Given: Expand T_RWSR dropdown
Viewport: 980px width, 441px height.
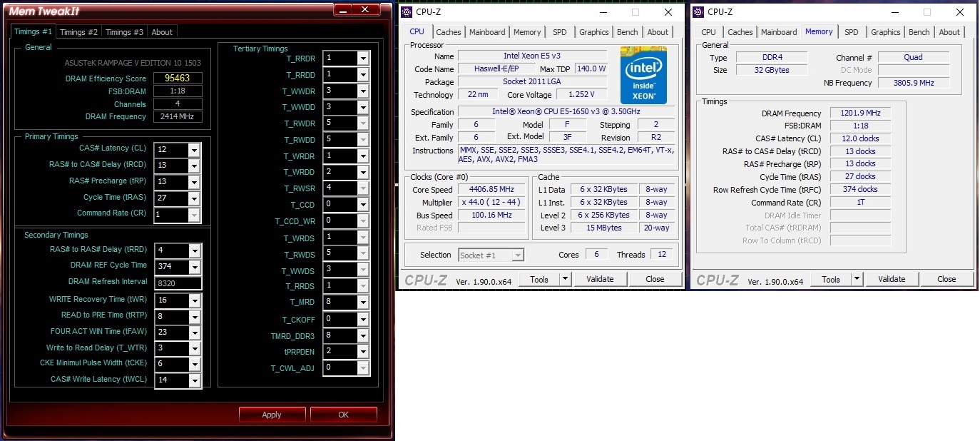Looking at the screenshot, I should [x=363, y=188].
